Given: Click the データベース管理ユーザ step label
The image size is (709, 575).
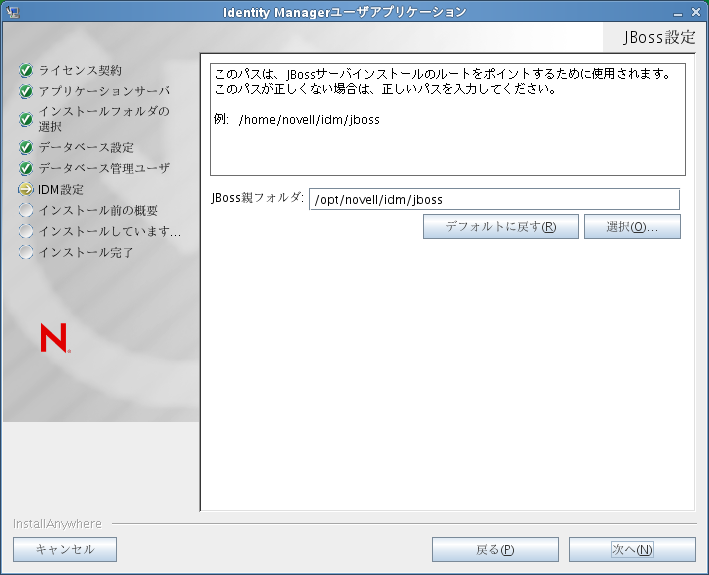Looking at the screenshot, I should click(104, 168).
